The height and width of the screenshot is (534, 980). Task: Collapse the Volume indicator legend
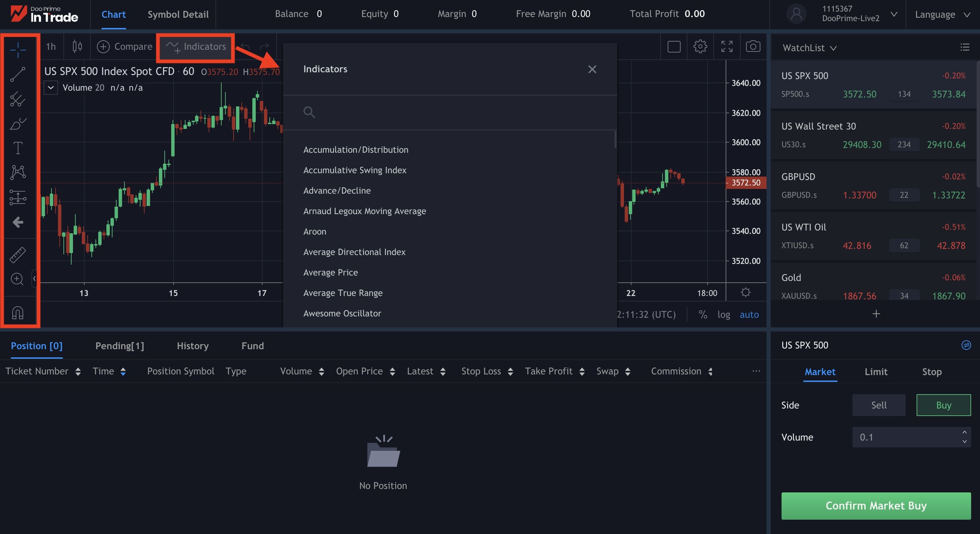coord(50,88)
